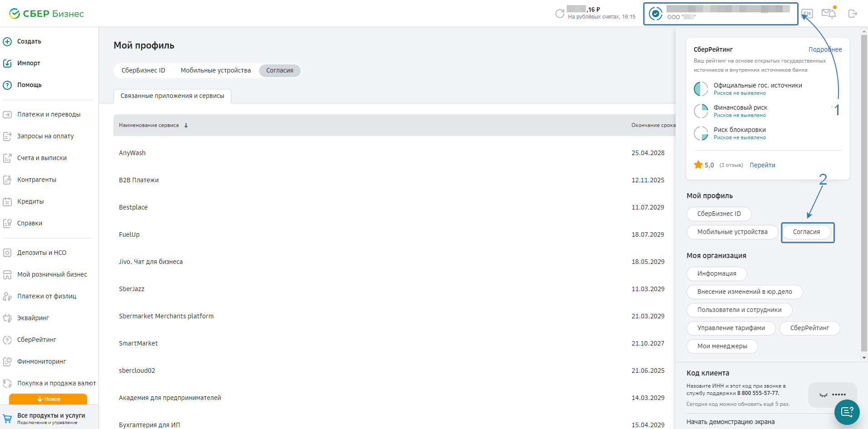868x429 pixels.
Task: Click the Эквайринг sidebar icon
Action: pyautogui.click(x=7, y=318)
